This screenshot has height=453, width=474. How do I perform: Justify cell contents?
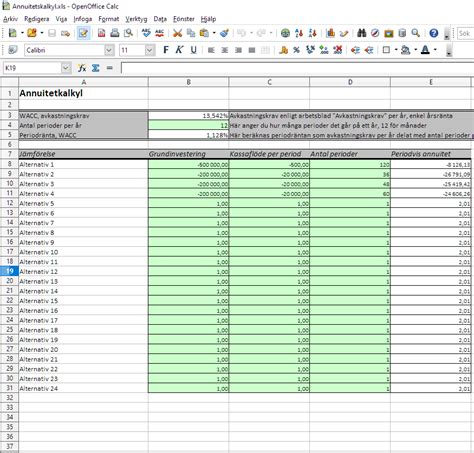click(252, 50)
